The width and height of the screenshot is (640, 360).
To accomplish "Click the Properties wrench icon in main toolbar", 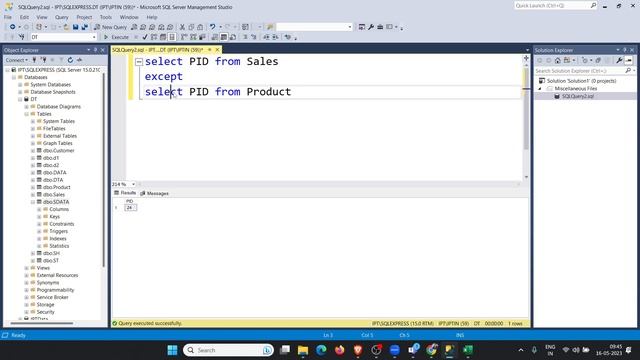I will pos(371,27).
